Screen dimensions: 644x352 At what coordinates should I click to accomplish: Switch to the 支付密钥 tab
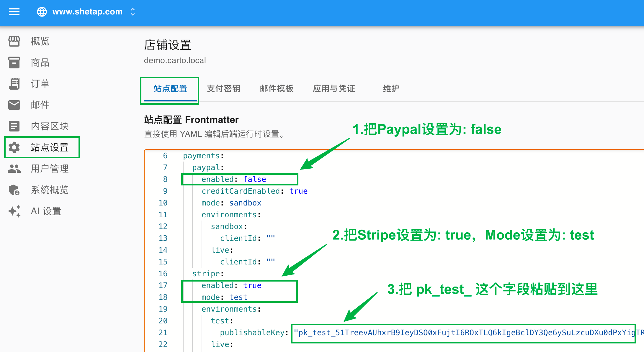click(x=224, y=89)
